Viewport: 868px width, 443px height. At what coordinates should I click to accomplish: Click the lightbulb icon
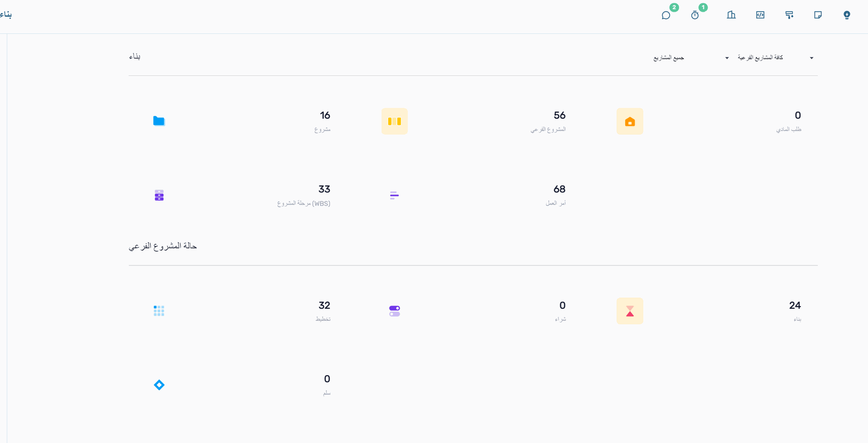[847, 15]
